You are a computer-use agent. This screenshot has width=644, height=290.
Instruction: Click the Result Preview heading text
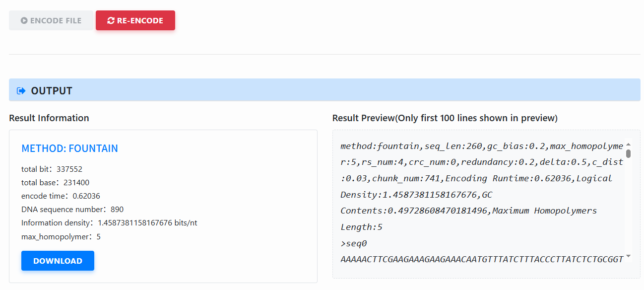(445, 118)
